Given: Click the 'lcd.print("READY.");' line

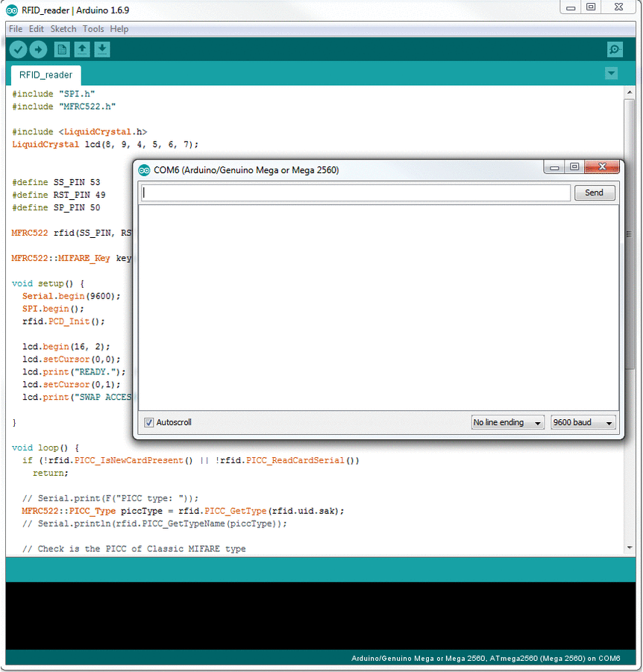Looking at the screenshot, I should click(74, 372).
